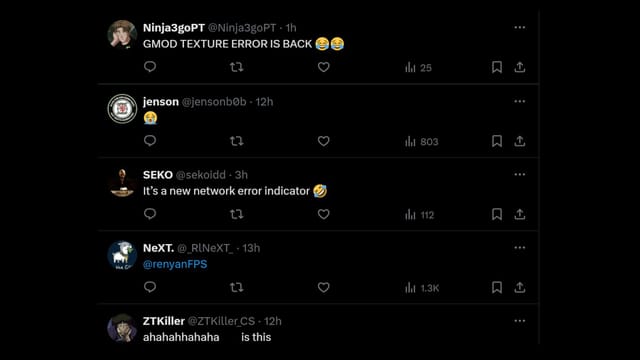Follow the @renyanFPS mention link

[x=175, y=264]
